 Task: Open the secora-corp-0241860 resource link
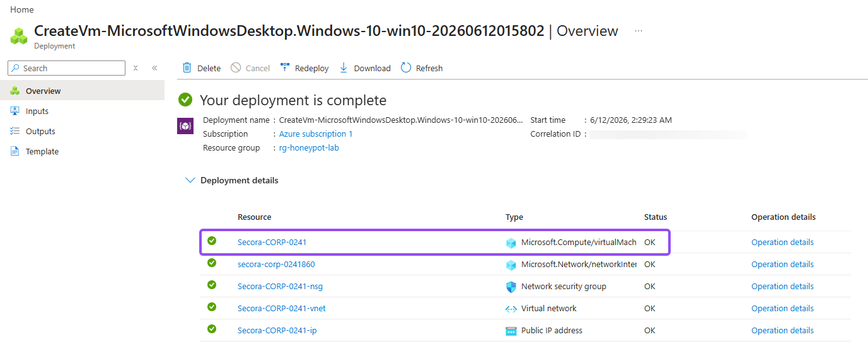coord(276,264)
